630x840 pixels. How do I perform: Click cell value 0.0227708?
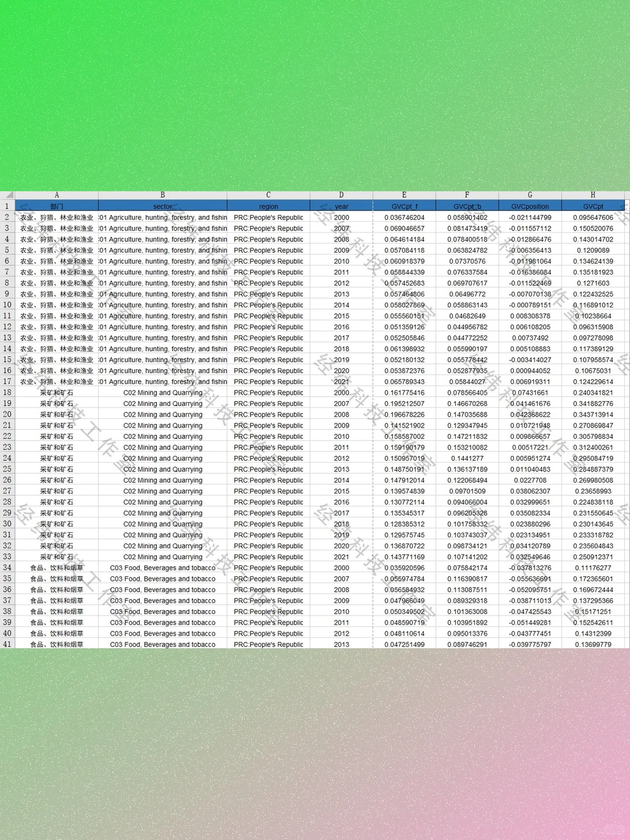click(x=530, y=480)
